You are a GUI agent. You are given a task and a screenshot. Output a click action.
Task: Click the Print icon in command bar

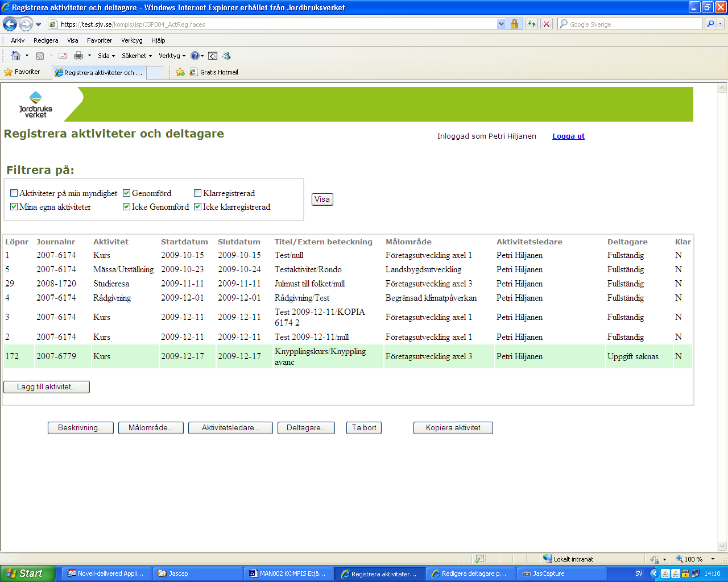[x=78, y=56]
